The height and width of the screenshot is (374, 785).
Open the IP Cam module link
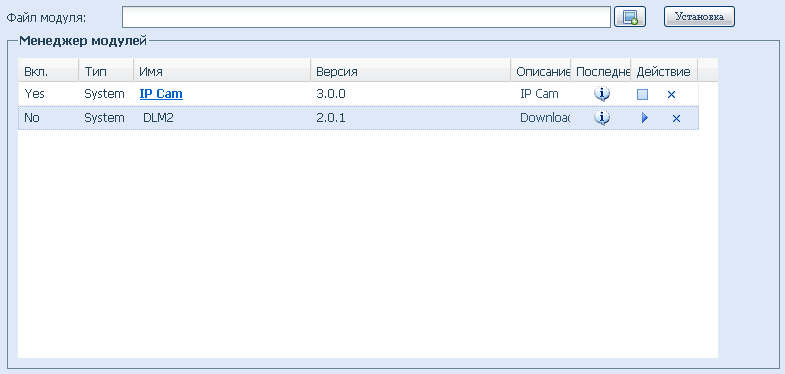(161, 94)
